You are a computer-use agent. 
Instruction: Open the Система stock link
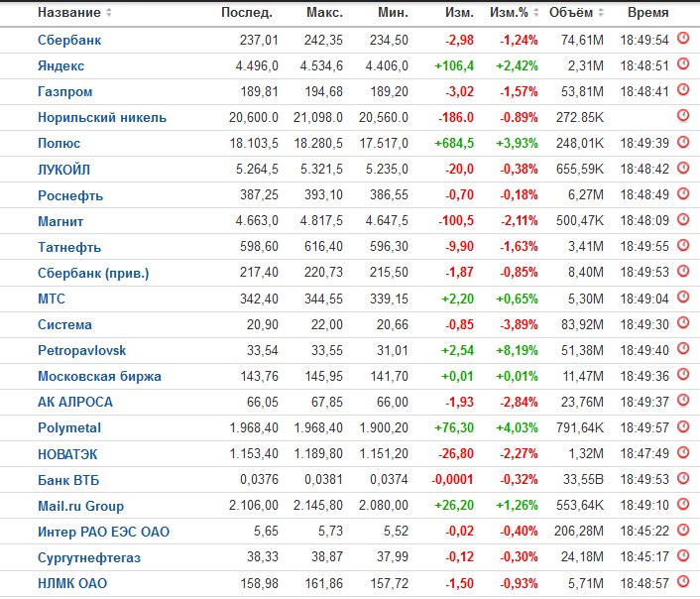[x=64, y=324]
